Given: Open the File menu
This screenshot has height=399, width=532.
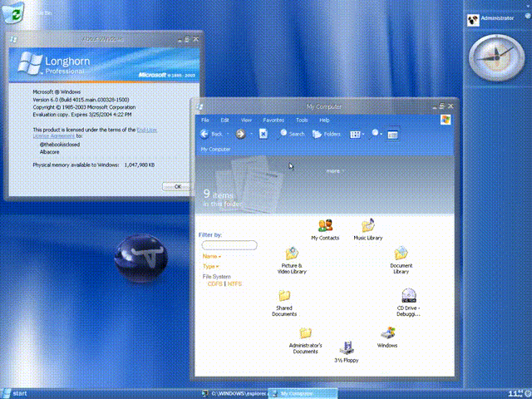Looking at the screenshot, I should [x=205, y=120].
